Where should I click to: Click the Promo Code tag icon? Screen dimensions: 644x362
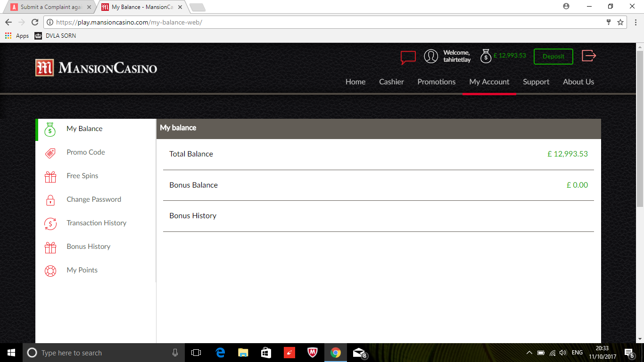point(50,153)
